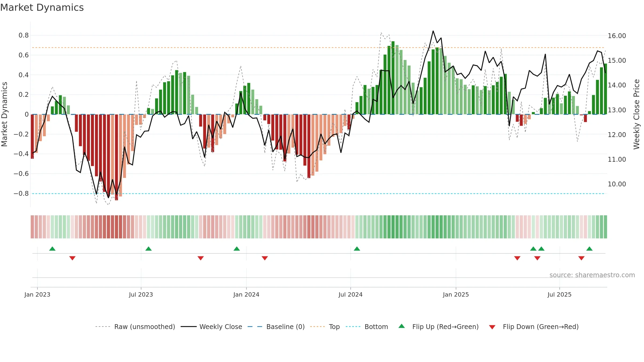The image size is (644, 362).
Task: Click the 0.8 left axis tick
Action: 24,35
